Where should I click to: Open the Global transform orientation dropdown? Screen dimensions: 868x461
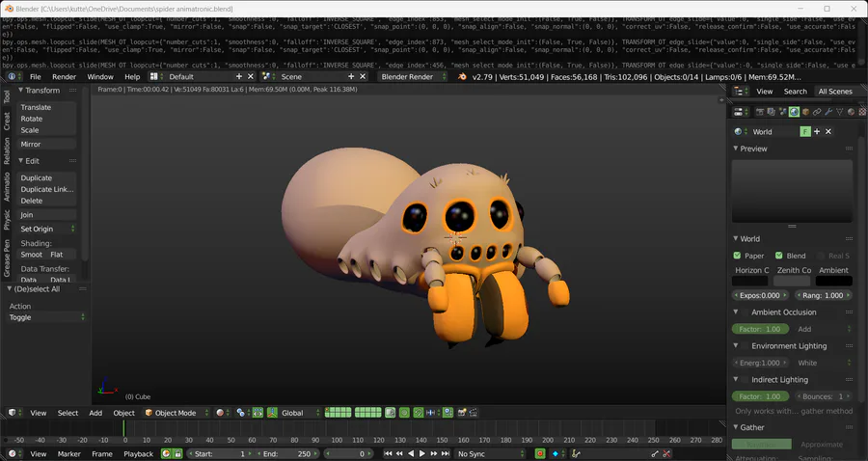pos(300,413)
